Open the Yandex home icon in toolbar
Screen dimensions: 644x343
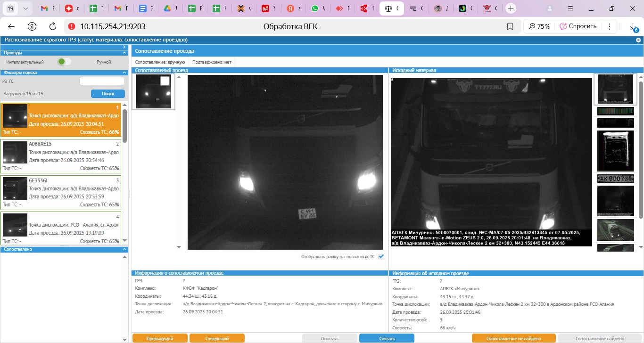click(32, 26)
